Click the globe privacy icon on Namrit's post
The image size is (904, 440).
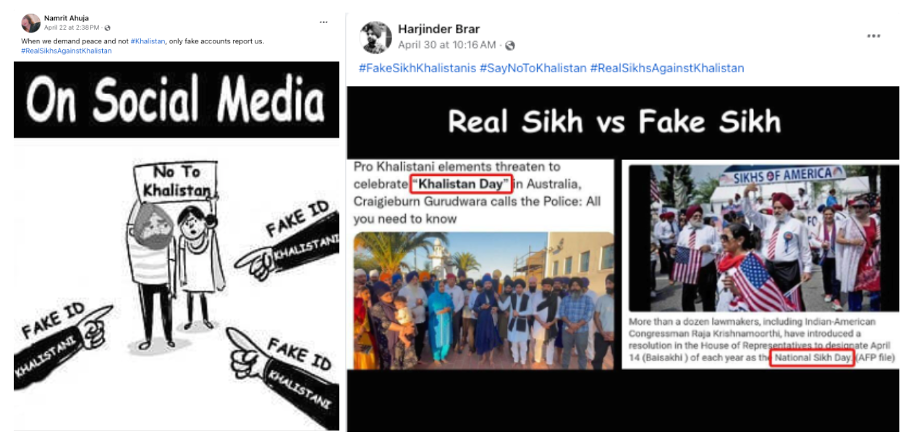[107, 28]
